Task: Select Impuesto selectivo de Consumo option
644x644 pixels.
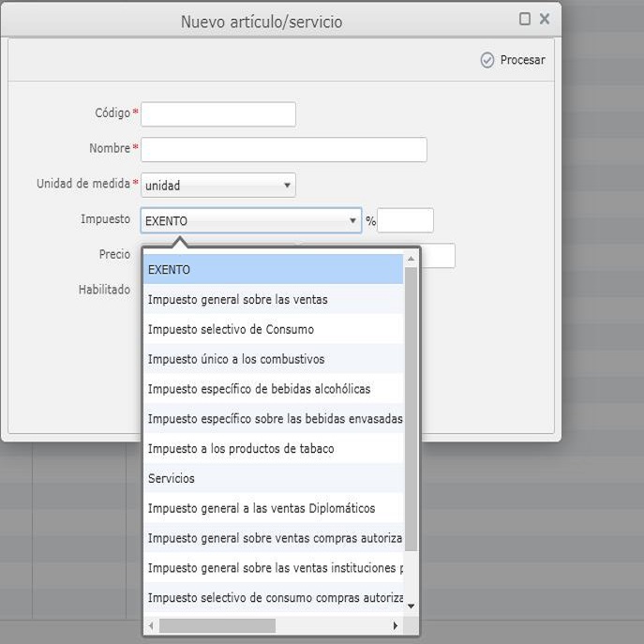Action: pos(273,330)
